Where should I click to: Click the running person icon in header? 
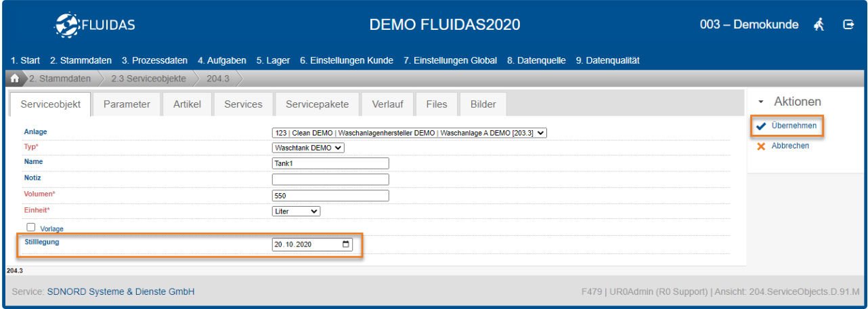pos(819,25)
